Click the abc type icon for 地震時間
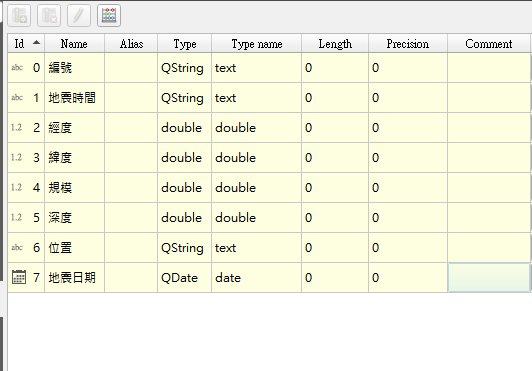Screen dimensions: 532x371 17,98
